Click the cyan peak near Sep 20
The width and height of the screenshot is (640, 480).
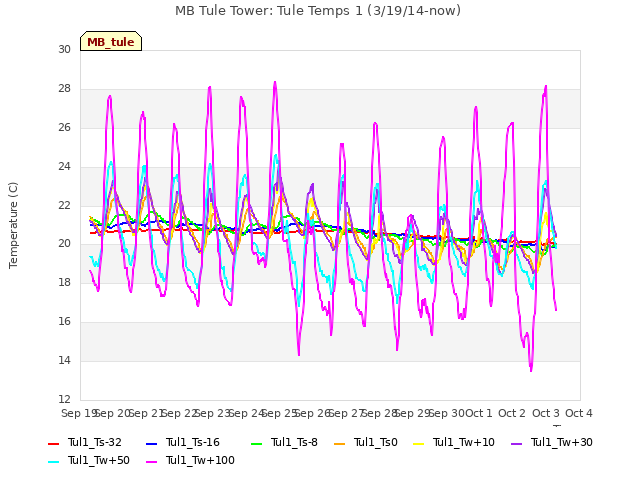111,162
